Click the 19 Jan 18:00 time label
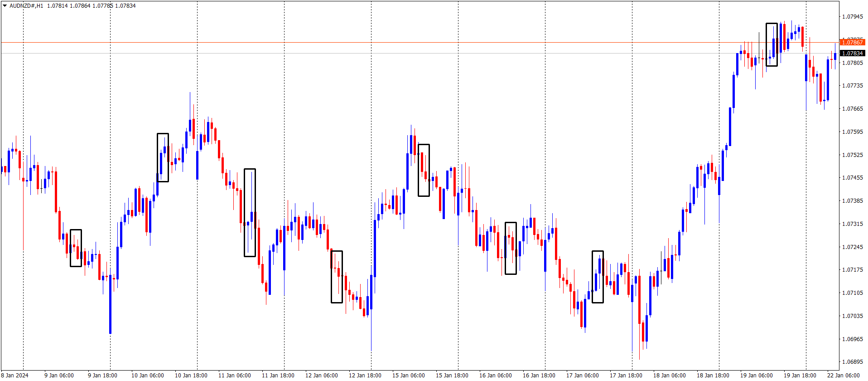868x381 pixels. pyautogui.click(x=800, y=376)
